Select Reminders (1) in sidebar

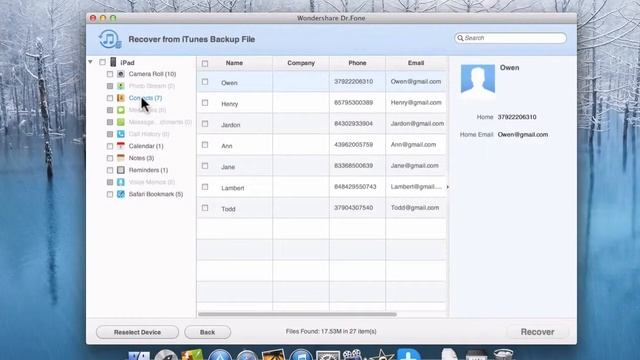(148, 170)
